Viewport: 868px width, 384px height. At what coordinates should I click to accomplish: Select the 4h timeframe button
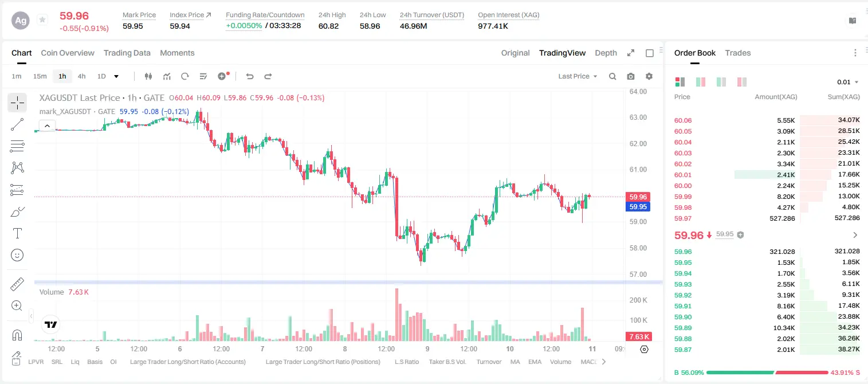(x=82, y=76)
